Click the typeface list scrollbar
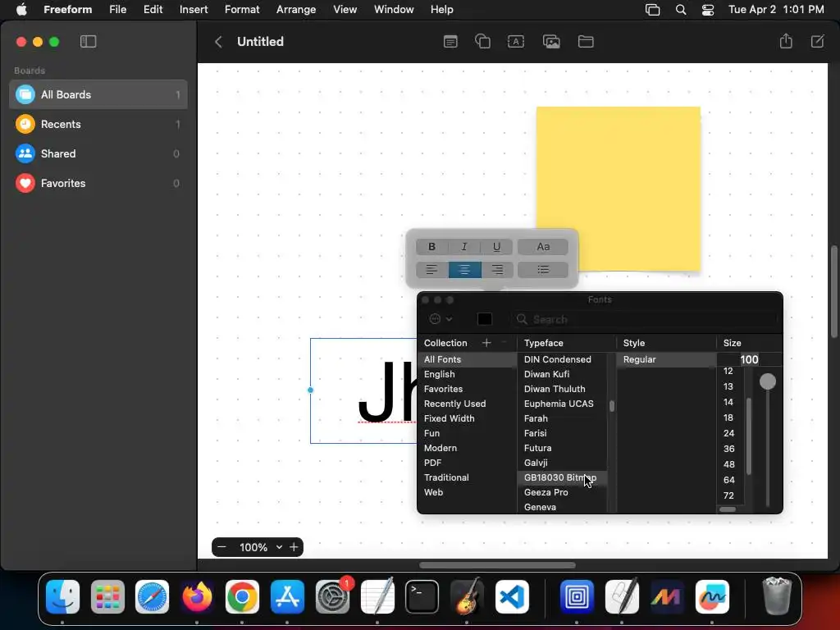The width and height of the screenshot is (840, 630). (x=612, y=405)
